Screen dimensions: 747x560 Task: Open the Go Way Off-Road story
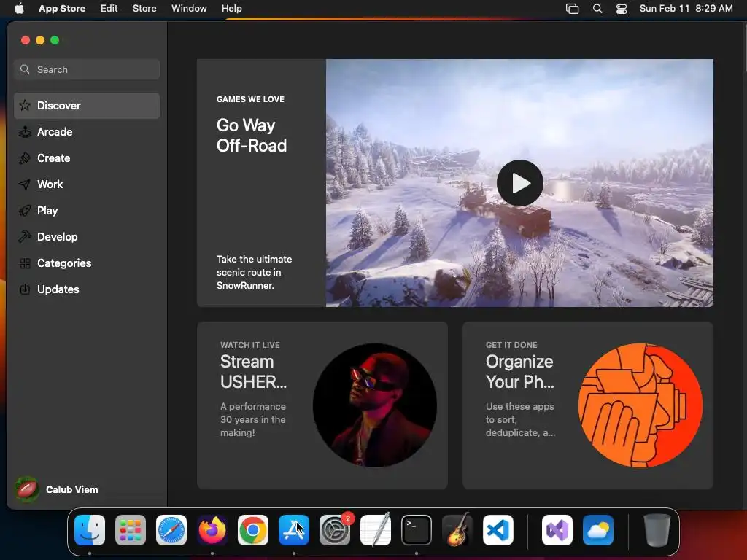[x=252, y=135]
